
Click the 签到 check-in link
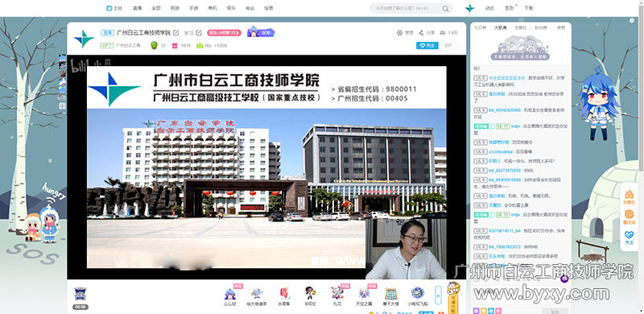tap(510, 8)
